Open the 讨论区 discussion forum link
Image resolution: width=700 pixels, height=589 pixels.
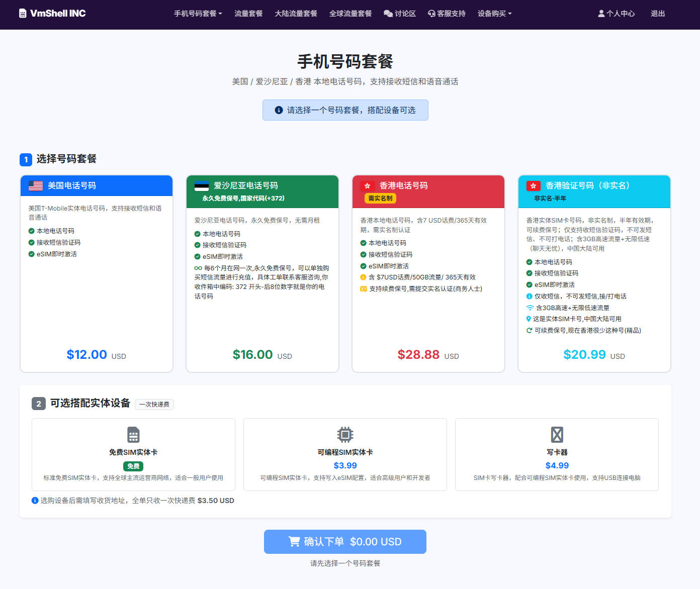click(400, 14)
